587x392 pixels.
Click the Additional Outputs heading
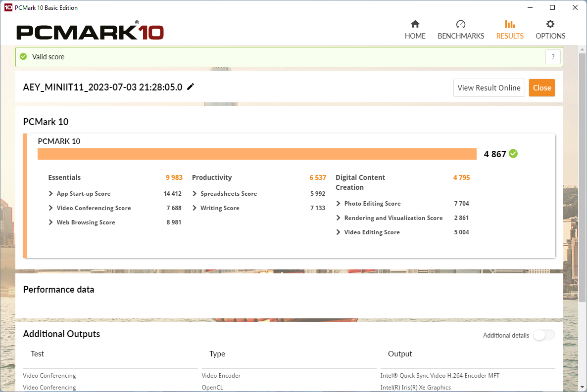62,334
